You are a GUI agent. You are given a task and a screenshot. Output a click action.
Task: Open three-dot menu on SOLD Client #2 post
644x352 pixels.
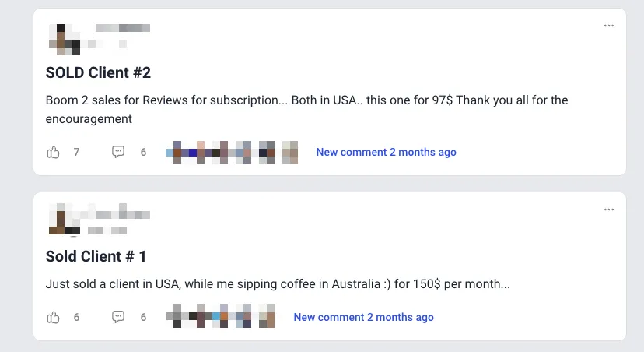pos(609,26)
